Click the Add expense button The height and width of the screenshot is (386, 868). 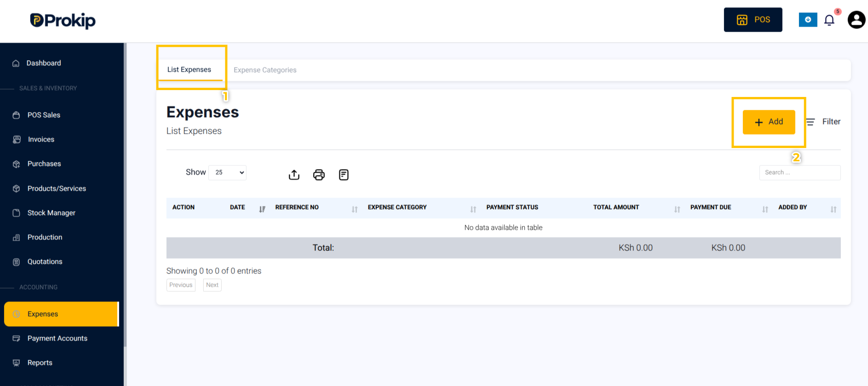point(769,122)
